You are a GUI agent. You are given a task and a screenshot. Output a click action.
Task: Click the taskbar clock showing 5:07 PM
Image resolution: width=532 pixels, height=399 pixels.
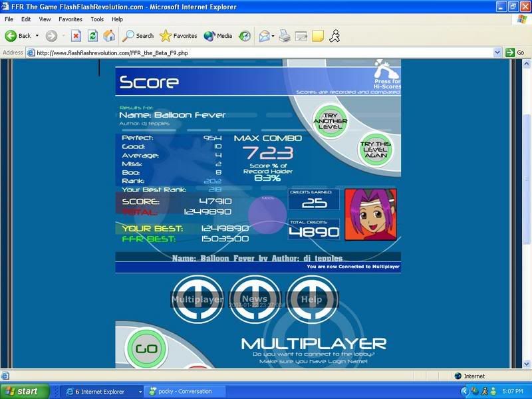pos(512,391)
